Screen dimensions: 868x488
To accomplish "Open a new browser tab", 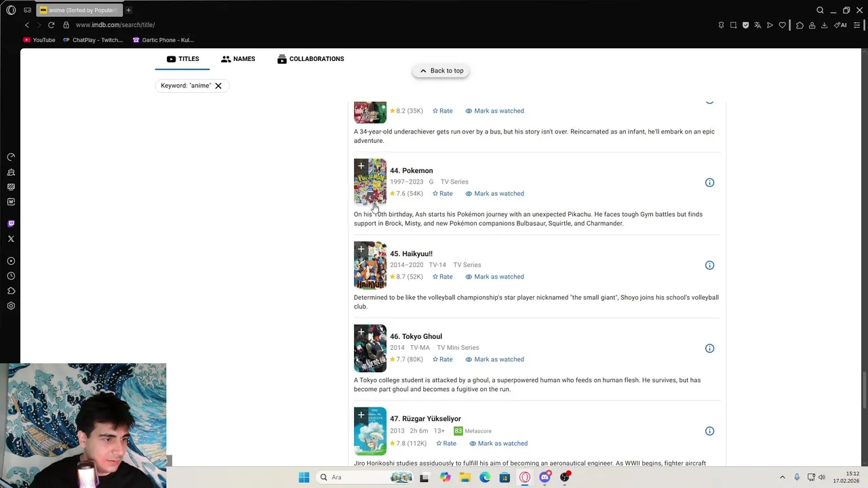I will coord(128,10).
